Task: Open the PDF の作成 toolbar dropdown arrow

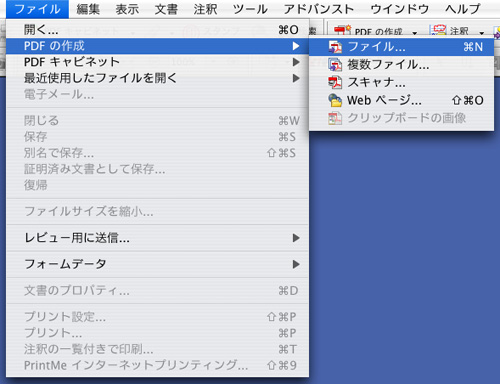Action: click(x=415, y=33)
